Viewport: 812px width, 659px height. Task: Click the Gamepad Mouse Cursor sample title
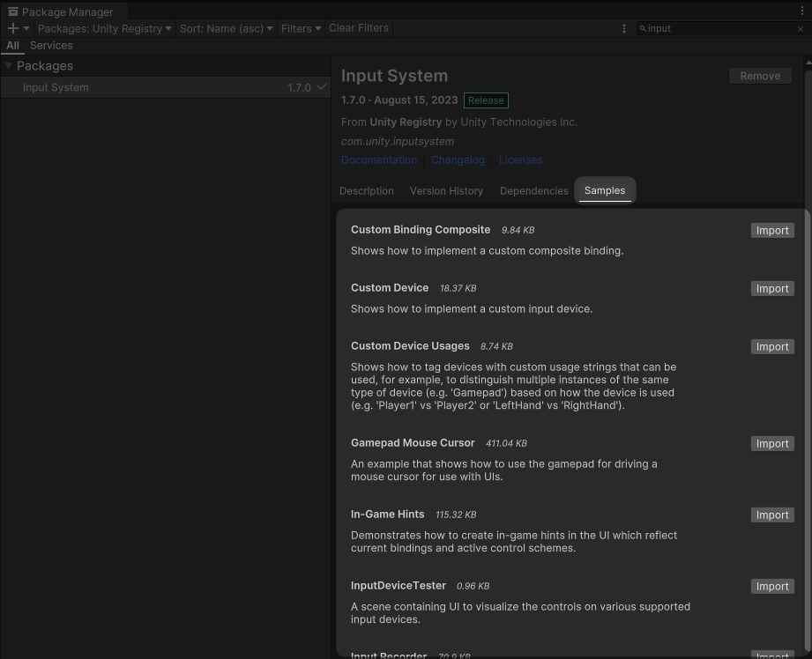(x=413, y=443)
